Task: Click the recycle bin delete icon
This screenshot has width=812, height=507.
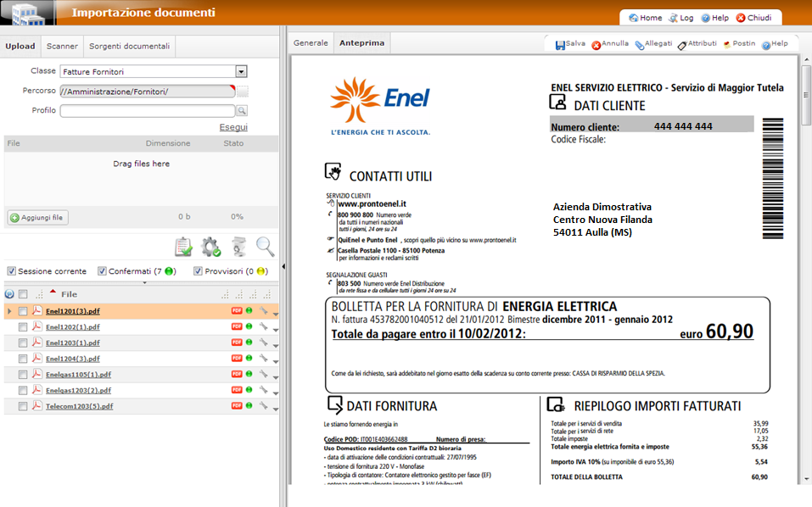Action: click(x=238, y=247)
